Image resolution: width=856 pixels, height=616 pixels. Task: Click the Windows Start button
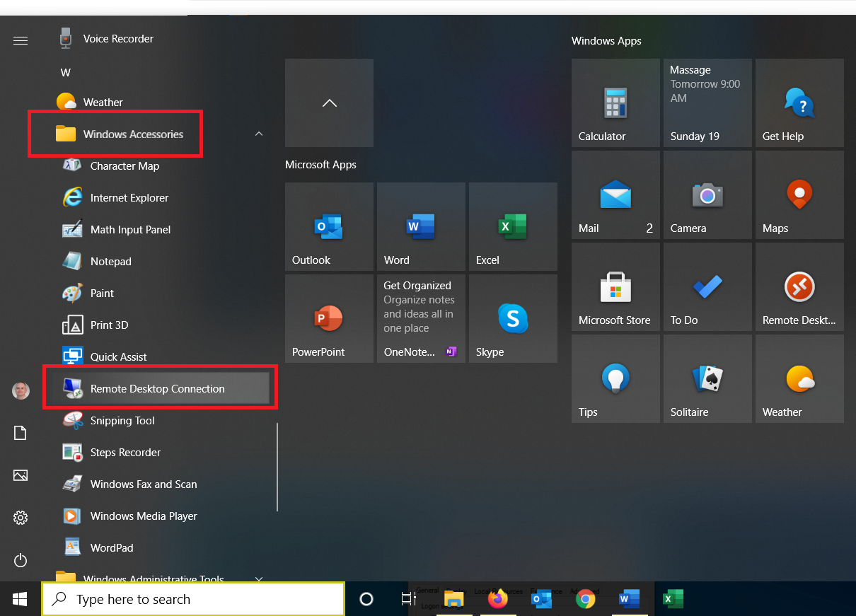(21, 599)
